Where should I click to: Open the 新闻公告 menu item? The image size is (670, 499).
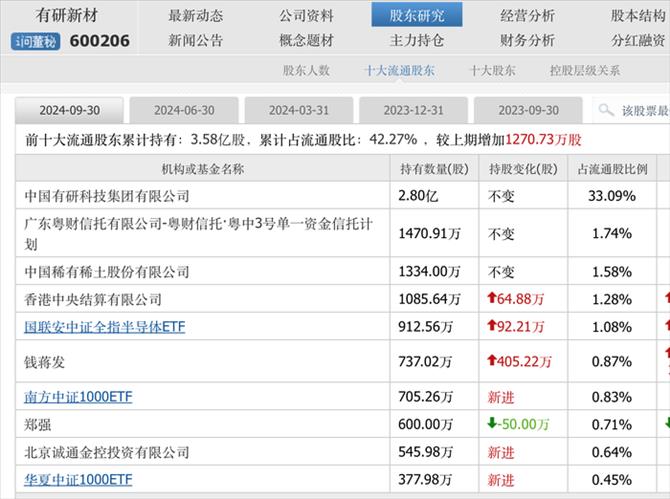coord(196,41)
